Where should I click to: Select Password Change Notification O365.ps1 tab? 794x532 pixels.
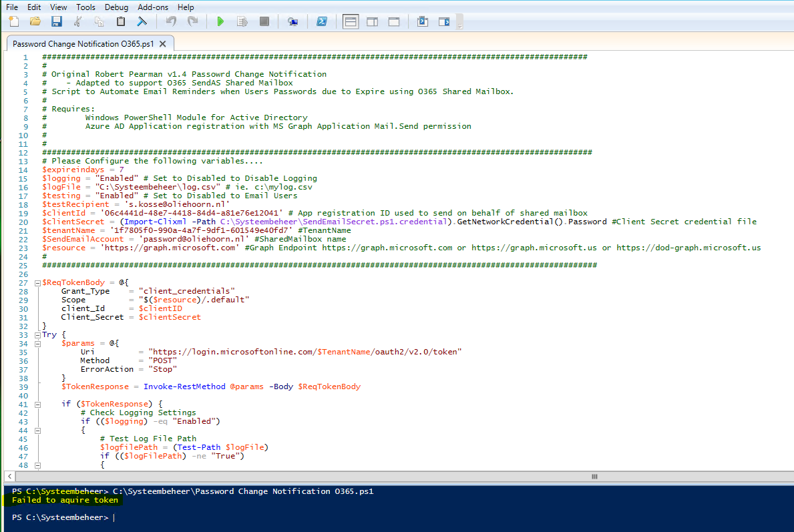point(83,44)
